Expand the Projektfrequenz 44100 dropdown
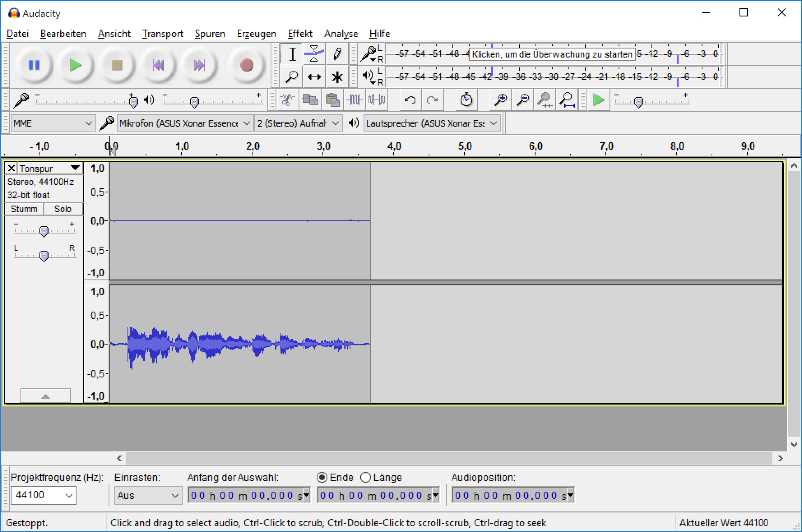Viewport: 802px width, 532px height. pos(69,495)
